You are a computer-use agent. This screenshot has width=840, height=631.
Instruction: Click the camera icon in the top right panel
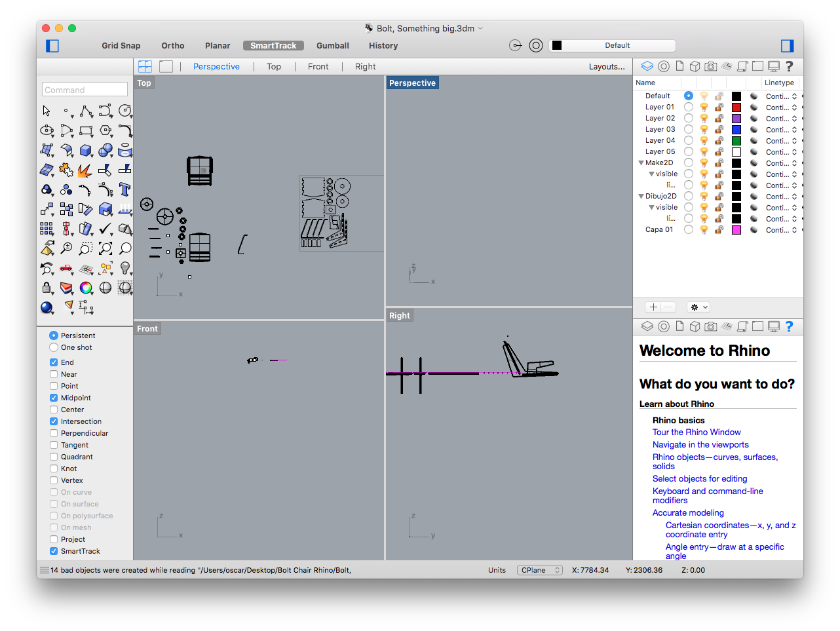tap(710, 66)
